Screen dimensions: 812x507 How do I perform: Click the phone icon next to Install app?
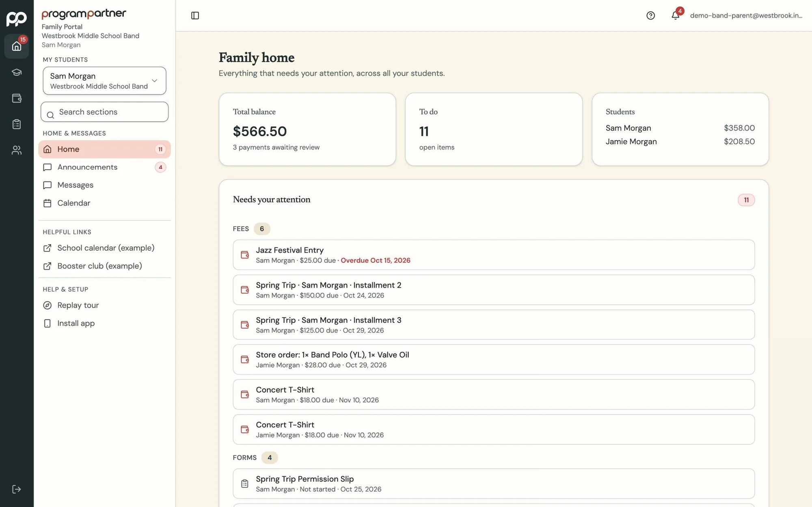point(48,323)
